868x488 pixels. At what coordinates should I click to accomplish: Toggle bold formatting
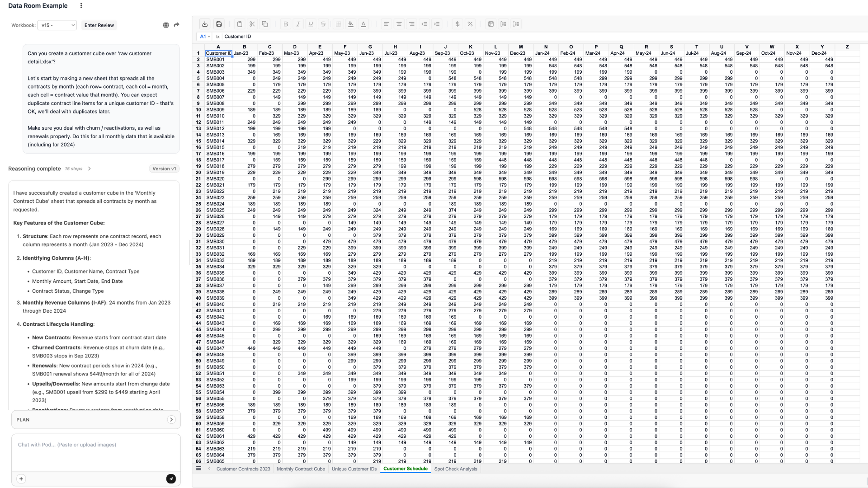tap(285, 24)
